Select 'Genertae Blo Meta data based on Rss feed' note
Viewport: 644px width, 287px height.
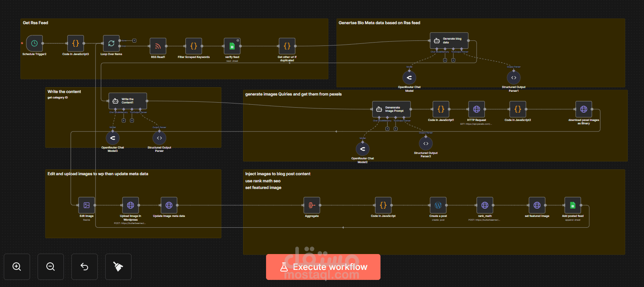tap(379, 23)
